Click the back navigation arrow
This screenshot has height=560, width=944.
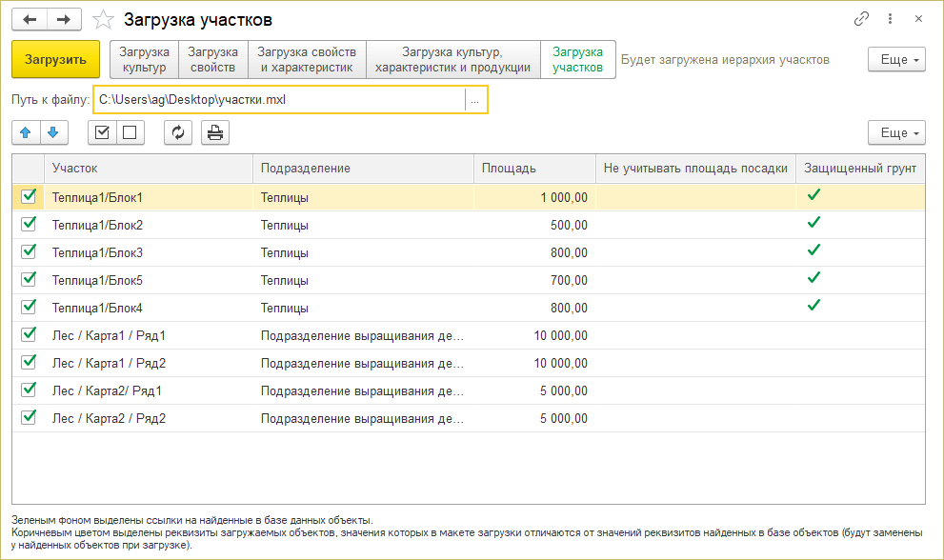coord(30,19)
